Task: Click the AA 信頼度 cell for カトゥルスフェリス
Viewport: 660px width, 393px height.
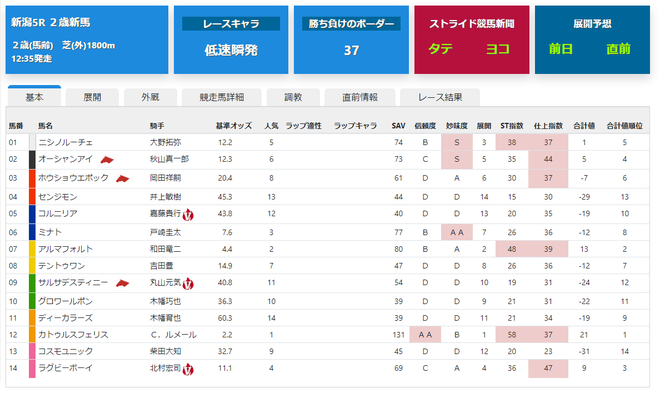Action: click(425, 335)
